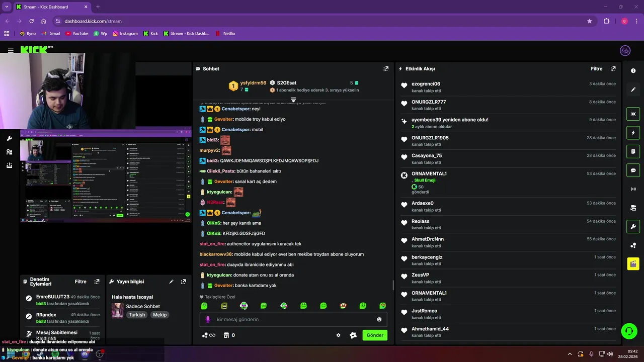The image size is (644, 362).
Task: Click the channel points dots icon in sidebar
Action: pos(633,245)
